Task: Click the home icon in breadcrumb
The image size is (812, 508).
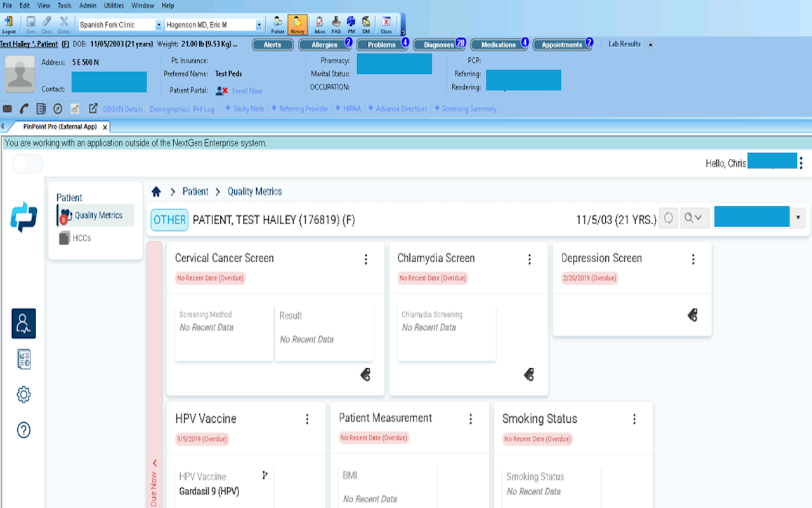Action: (x=156, y=192)
